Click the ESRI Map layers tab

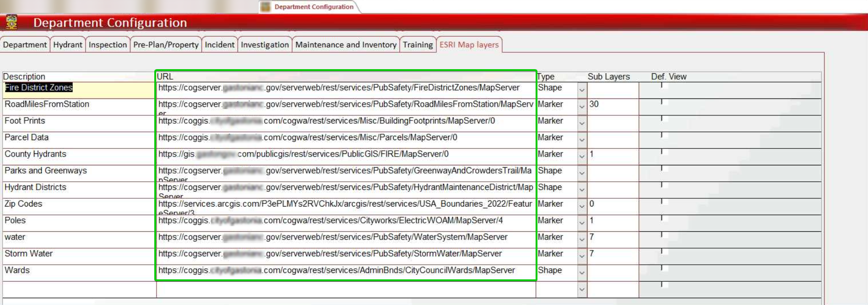469,44
